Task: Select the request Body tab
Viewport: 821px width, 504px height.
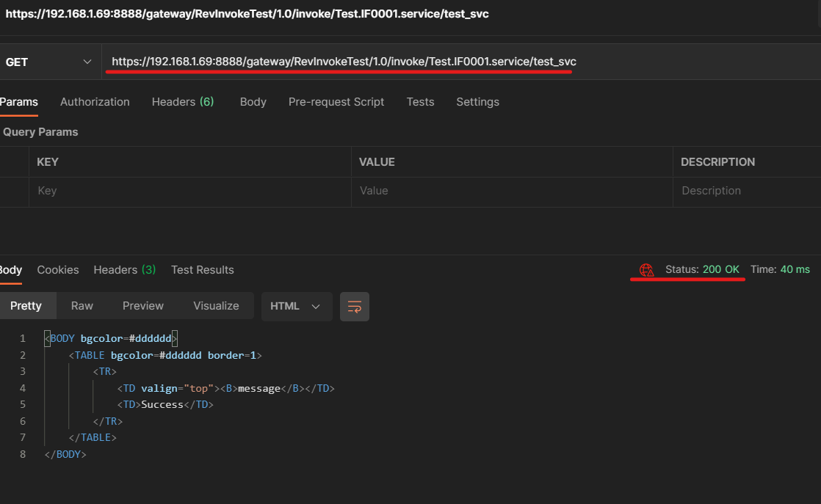Action: (253, 102)
